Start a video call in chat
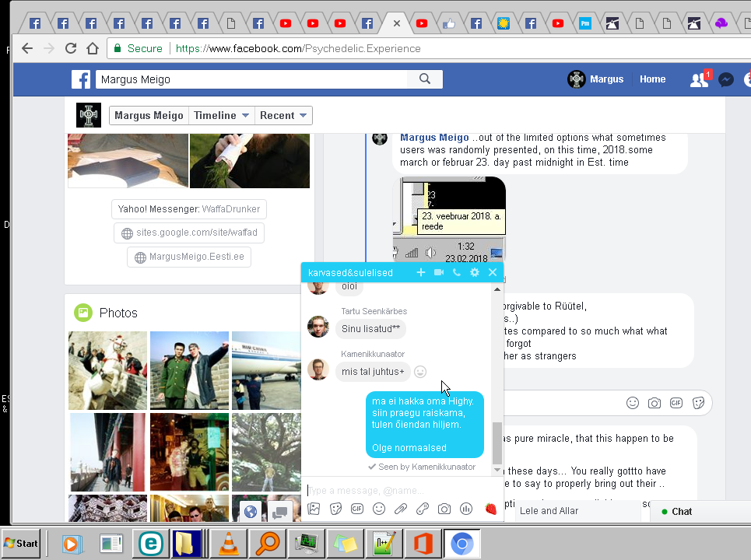The image size is (751, 560). pos(439,272)
